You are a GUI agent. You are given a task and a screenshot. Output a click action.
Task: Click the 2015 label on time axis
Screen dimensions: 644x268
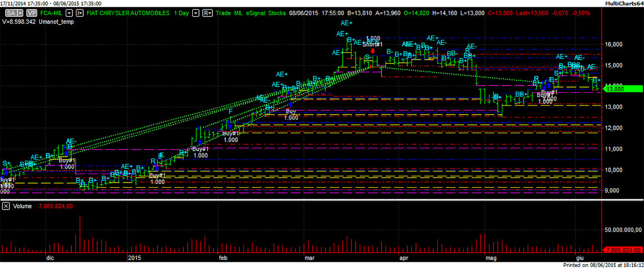134,258
